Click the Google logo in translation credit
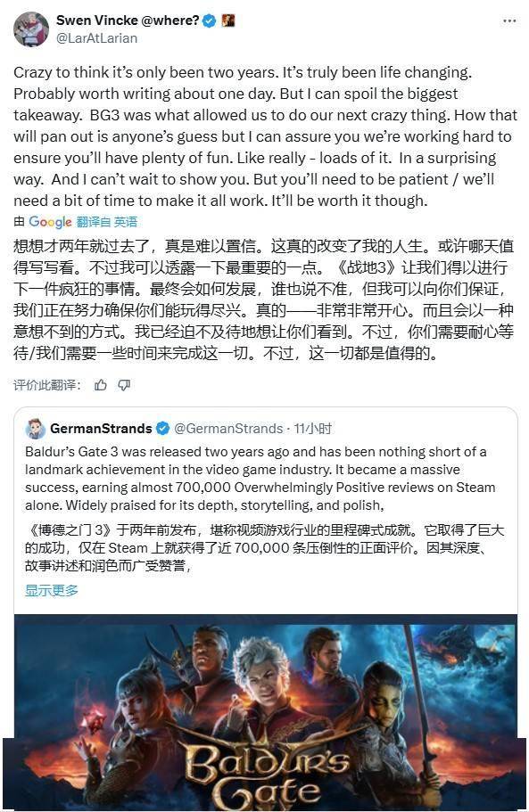This screenshot has height=812, width=529. [50, 222]
